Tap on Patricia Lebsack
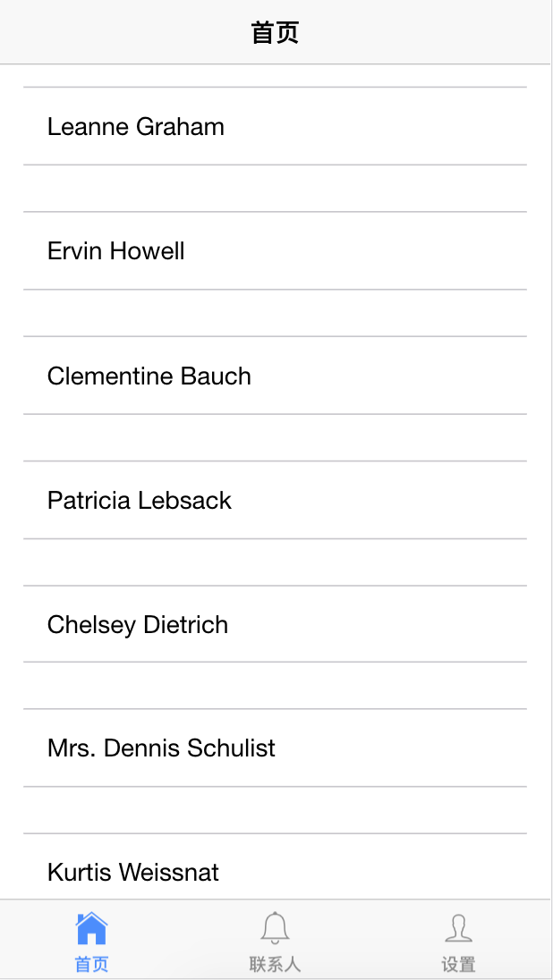The height and width of the screenshot is (980, 553). coord(140,501)
